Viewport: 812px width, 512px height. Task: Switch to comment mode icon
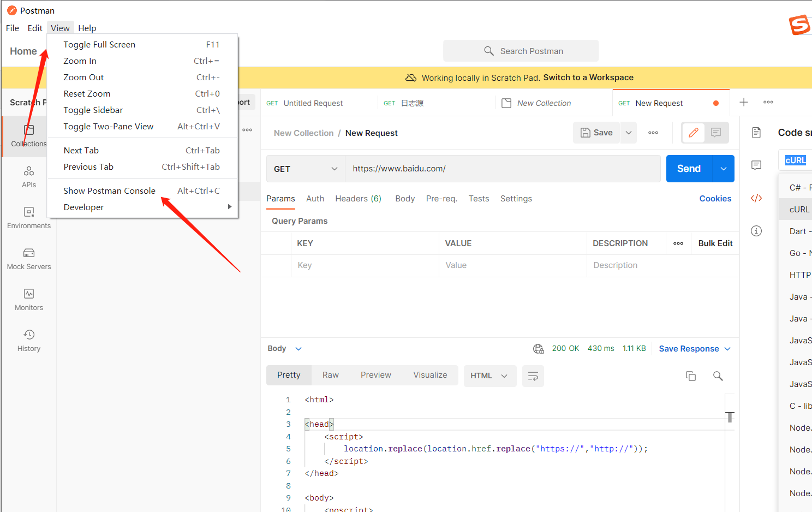[x=716, y=133]
